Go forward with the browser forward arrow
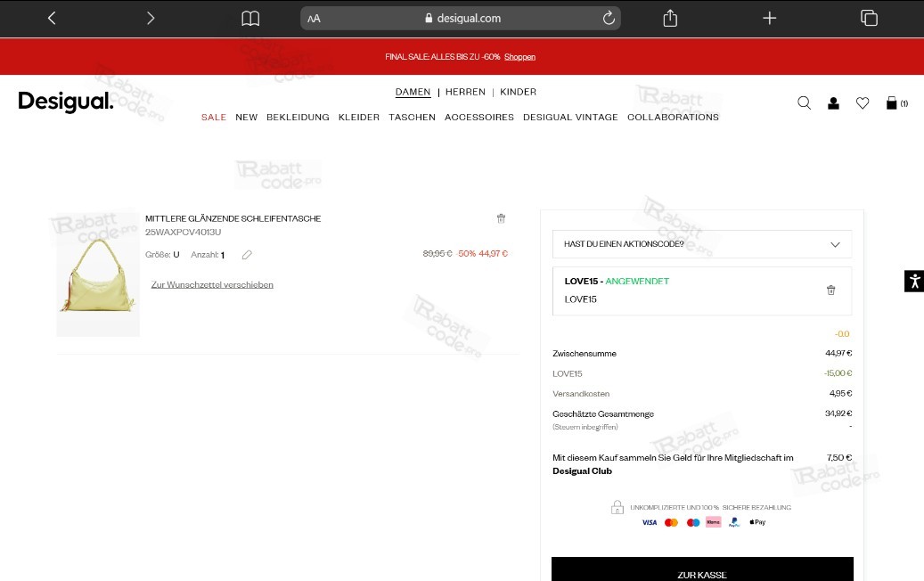 (151, 18)
